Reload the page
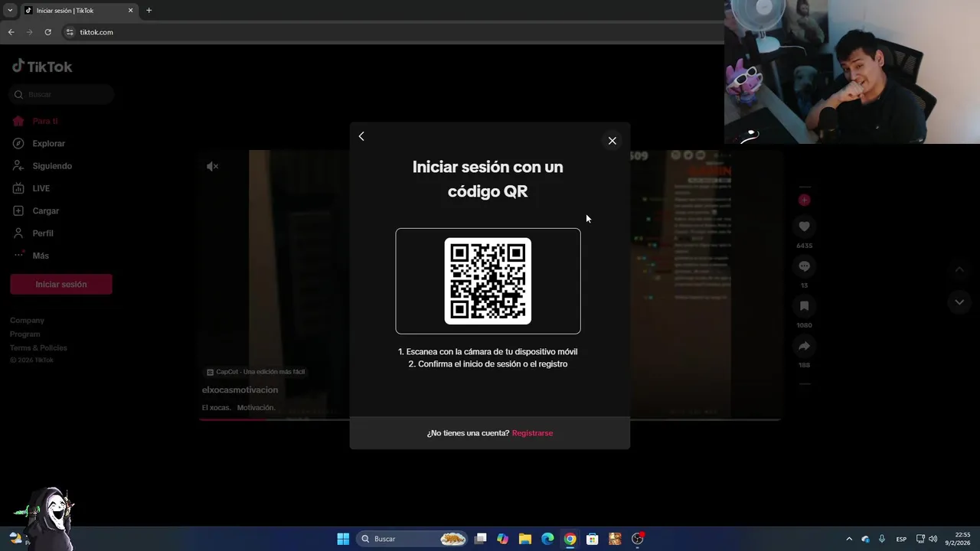980x551 pixels. point(47,32)
